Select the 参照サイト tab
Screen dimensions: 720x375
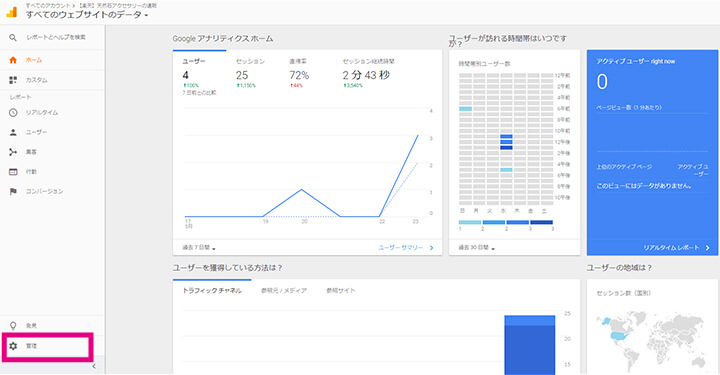[341, 291]
